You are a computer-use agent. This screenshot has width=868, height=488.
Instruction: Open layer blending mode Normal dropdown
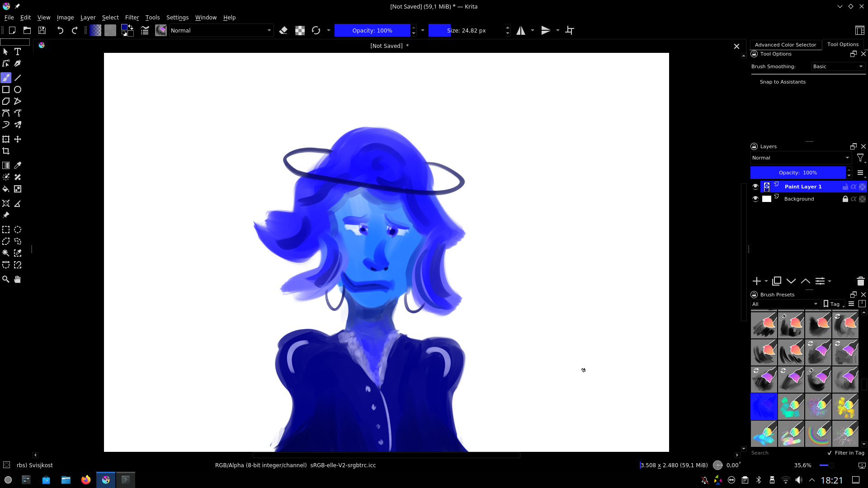click(800, 158)
